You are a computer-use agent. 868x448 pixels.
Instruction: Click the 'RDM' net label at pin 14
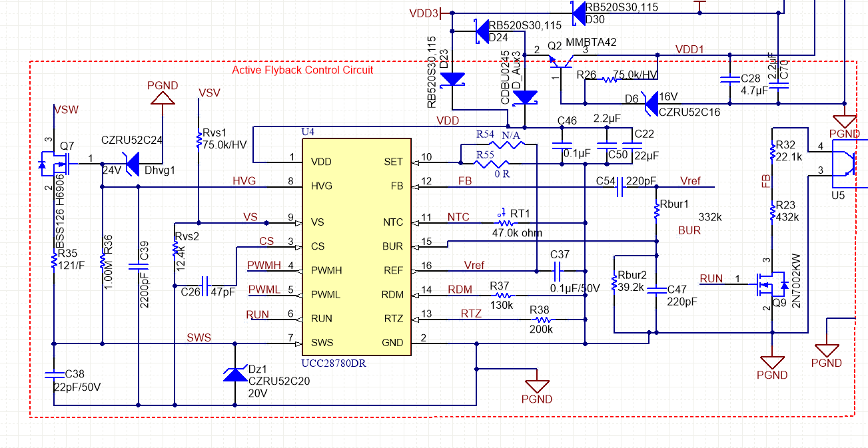[460, 289]
